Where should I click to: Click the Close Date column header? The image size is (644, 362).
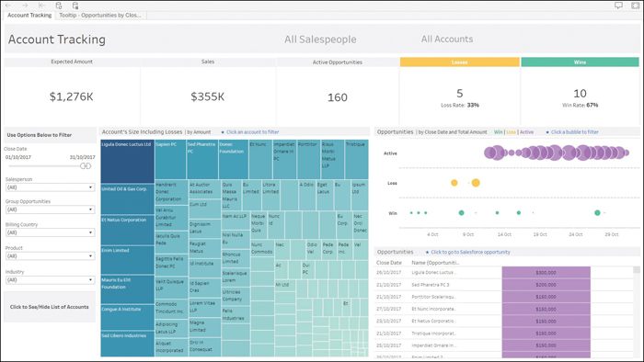point(388,263)
